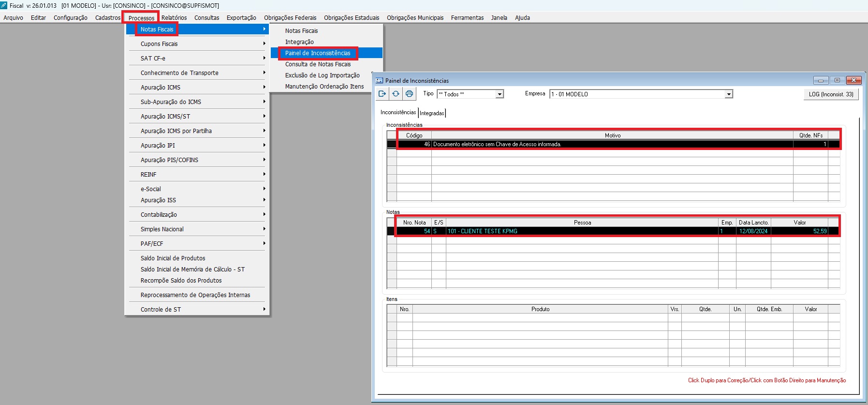Select Saldo Inicial de Produtos entry
868x405 pixels.
click(x=197, y=258)
